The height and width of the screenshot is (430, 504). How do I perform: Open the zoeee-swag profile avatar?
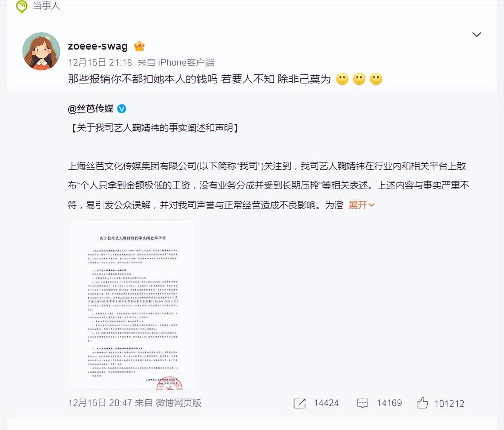(x=41, y=51)
